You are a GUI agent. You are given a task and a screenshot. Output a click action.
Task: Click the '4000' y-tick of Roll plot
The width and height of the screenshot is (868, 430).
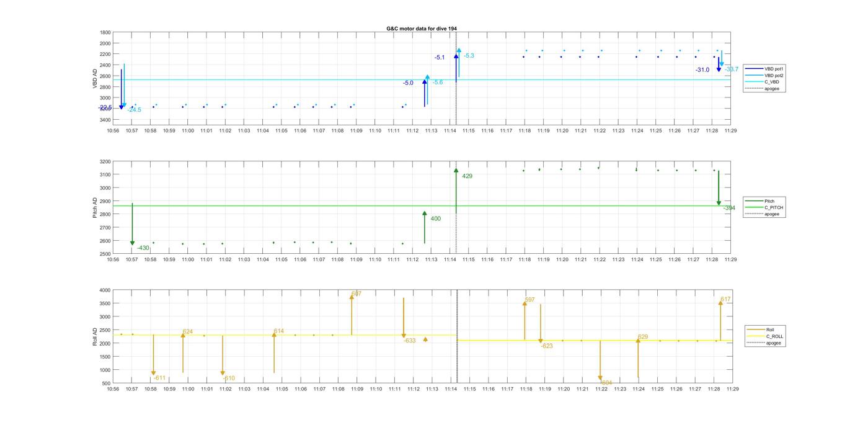(x=105, y=290)
